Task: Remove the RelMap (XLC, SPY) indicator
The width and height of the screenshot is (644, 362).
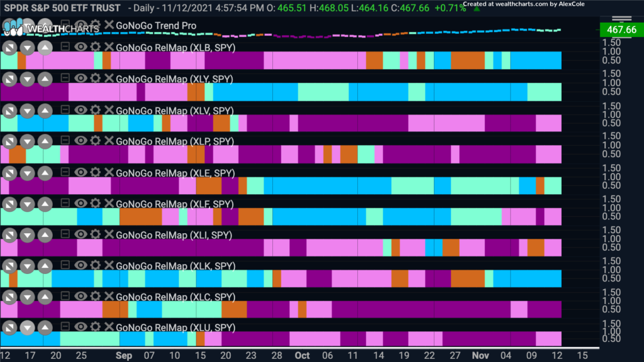Action: pos(109,296)
